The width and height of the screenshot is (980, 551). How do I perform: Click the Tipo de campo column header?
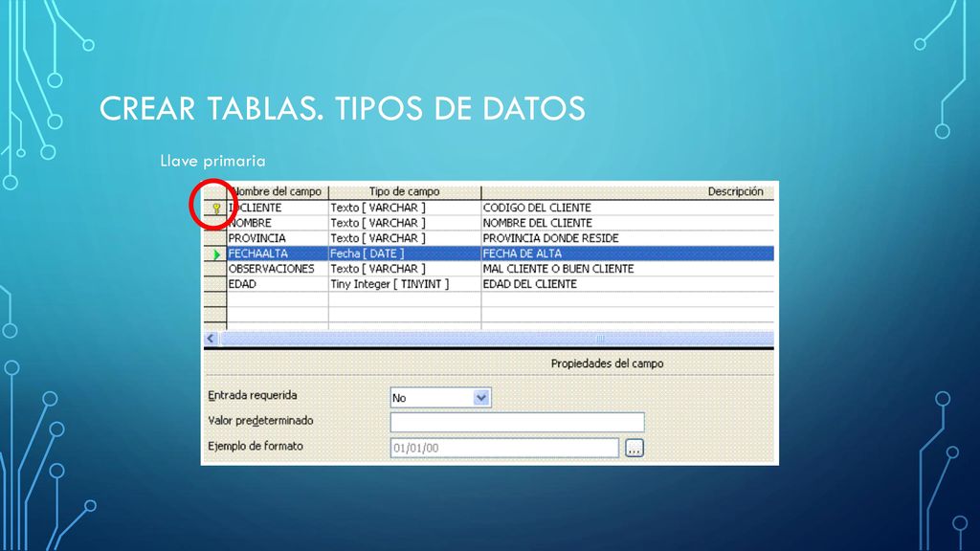coord(405,191)
